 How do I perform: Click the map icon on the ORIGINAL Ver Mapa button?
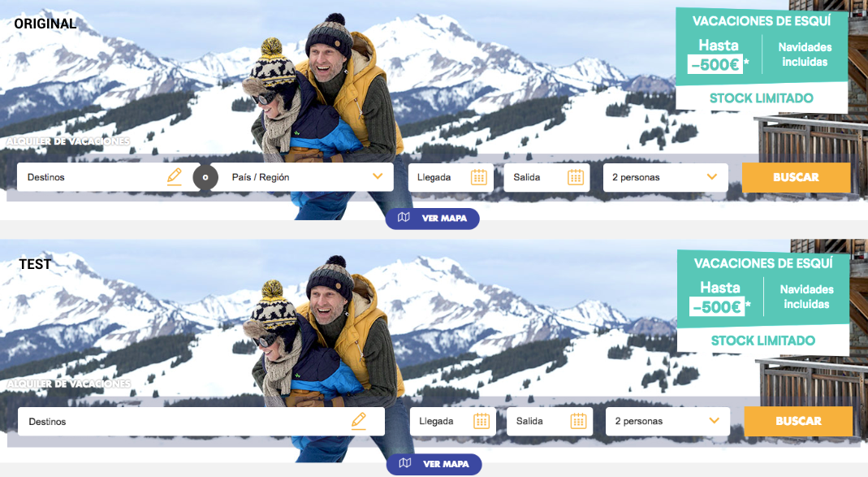[x=404, y=218]
